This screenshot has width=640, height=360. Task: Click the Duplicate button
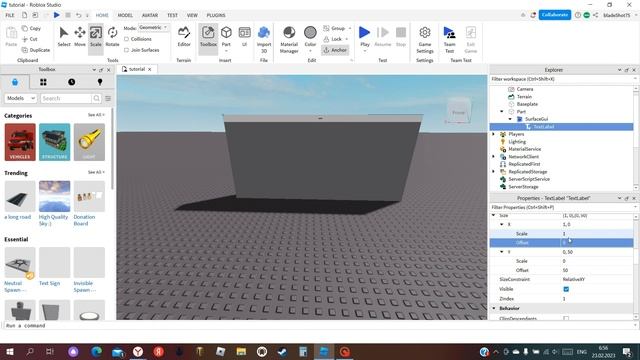click(36, 50)
